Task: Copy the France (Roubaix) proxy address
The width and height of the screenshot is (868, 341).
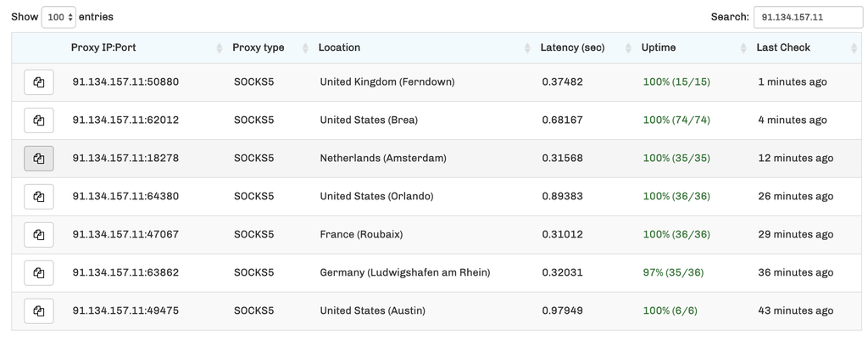Action: tap(39, 235)
